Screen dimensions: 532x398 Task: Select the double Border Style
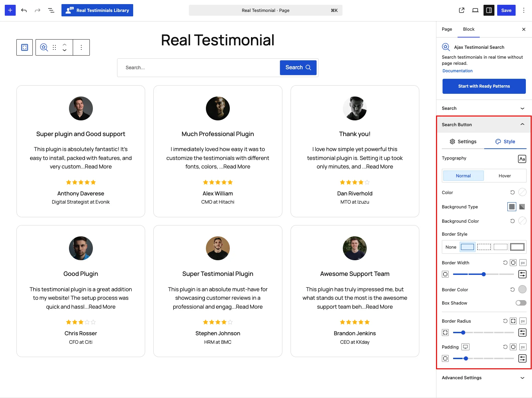(517, 247)
